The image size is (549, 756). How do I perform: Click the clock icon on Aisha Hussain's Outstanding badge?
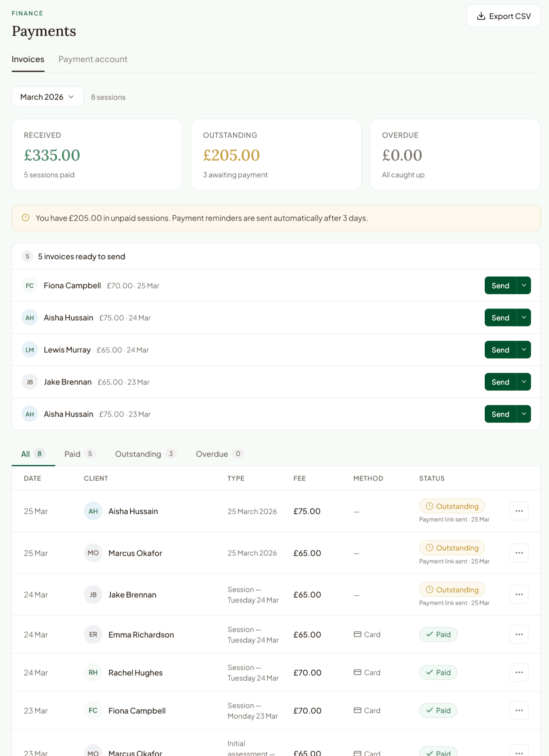(x=430, y=506)
